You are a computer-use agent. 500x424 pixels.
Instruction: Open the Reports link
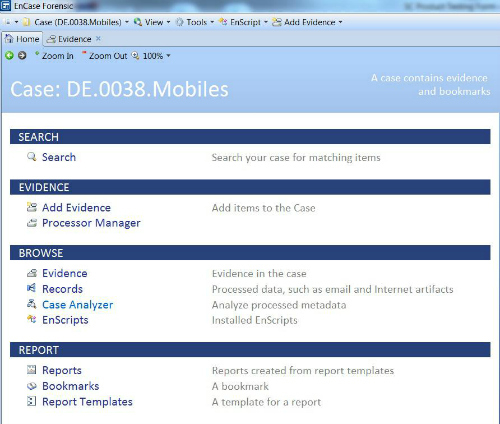(62, 370)
